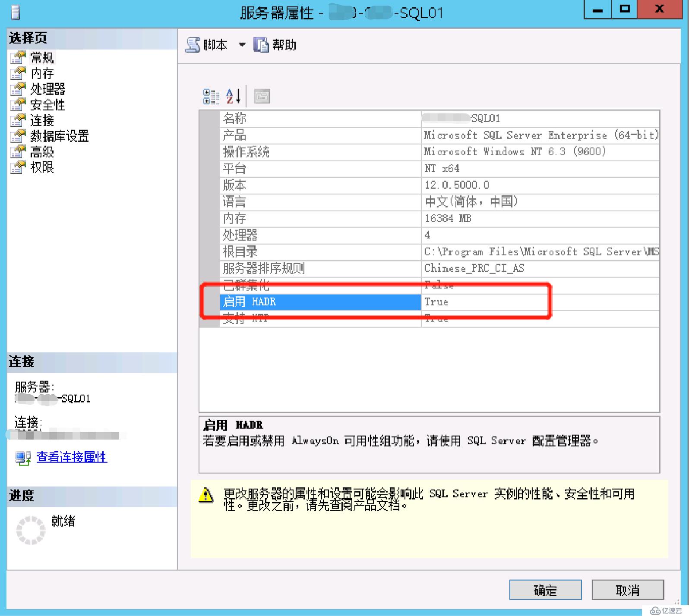
Task: Click the 帮助 help button
Action: [x=275, y=45]
